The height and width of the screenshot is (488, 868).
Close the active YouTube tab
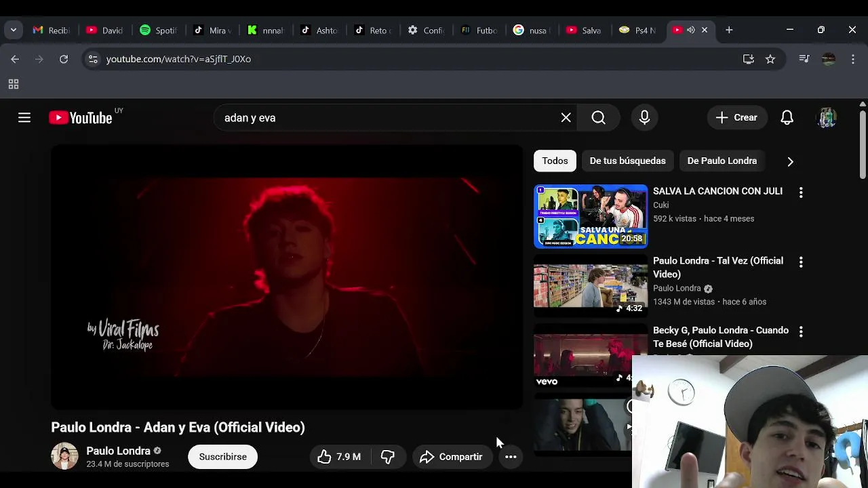point(705,30)
